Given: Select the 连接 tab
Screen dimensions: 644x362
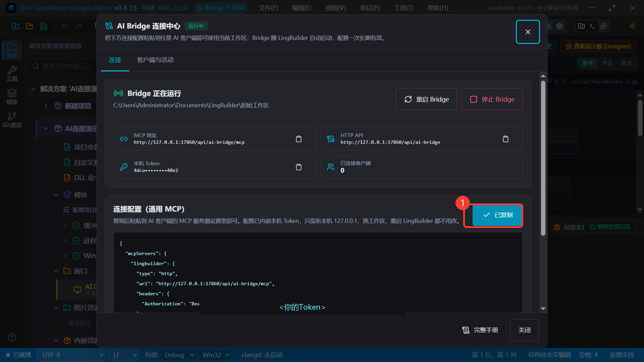Looking at the screenshot, I should point(115,60).
